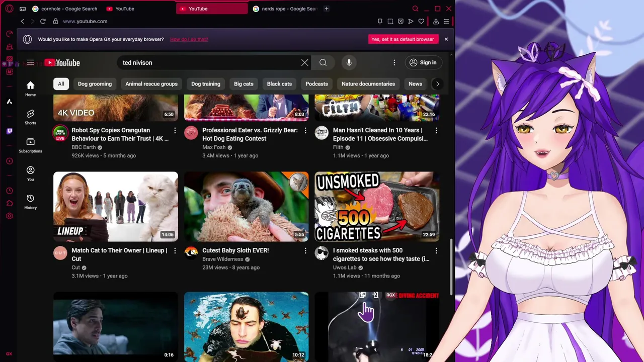Image resolution: width=644 pixels, height=362 pixels.
Task: Play the Unsmoked 500 Cigarettes steak thumbnail
Action: [377, 207]
